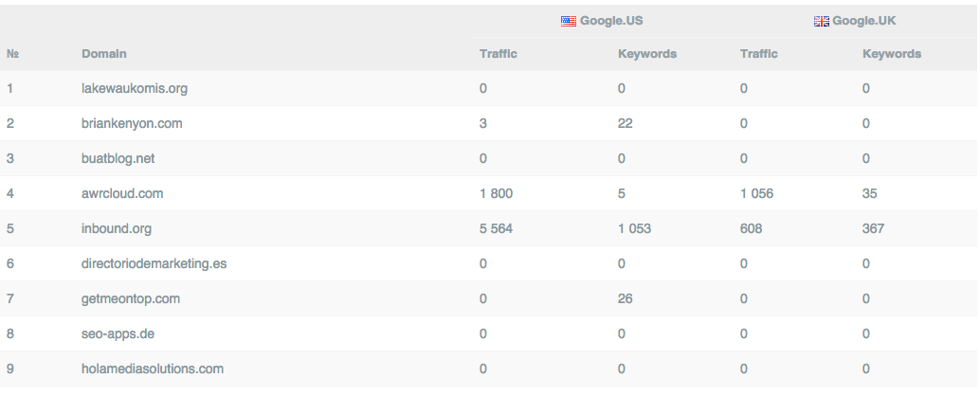This screenshot has height=396, width=980.
Task: Sort by Google.US Keywords column header
Action: click(647, 54)
